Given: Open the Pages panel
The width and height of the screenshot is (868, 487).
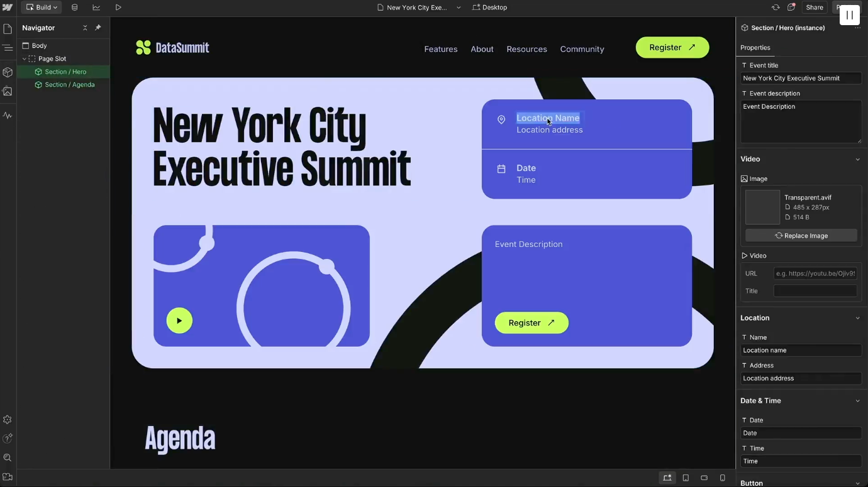Looking at the screenshot, I should pos(8,28).
